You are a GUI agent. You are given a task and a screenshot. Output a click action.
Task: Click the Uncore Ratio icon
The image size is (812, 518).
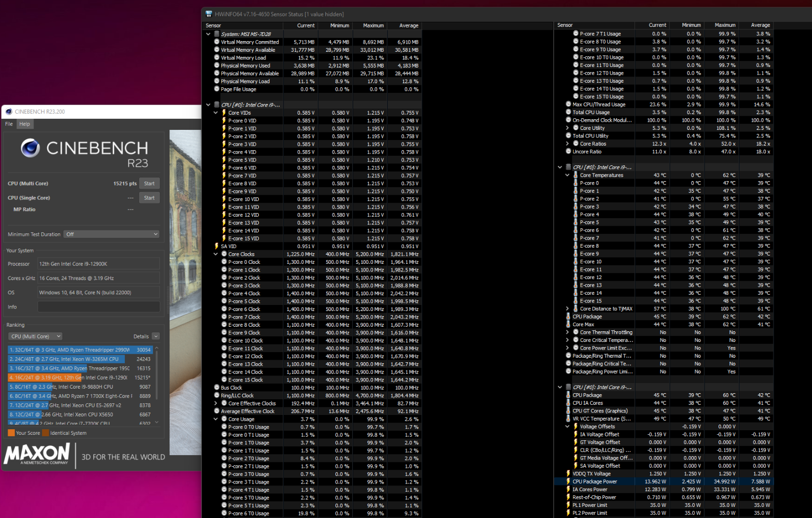click(568, 152)
